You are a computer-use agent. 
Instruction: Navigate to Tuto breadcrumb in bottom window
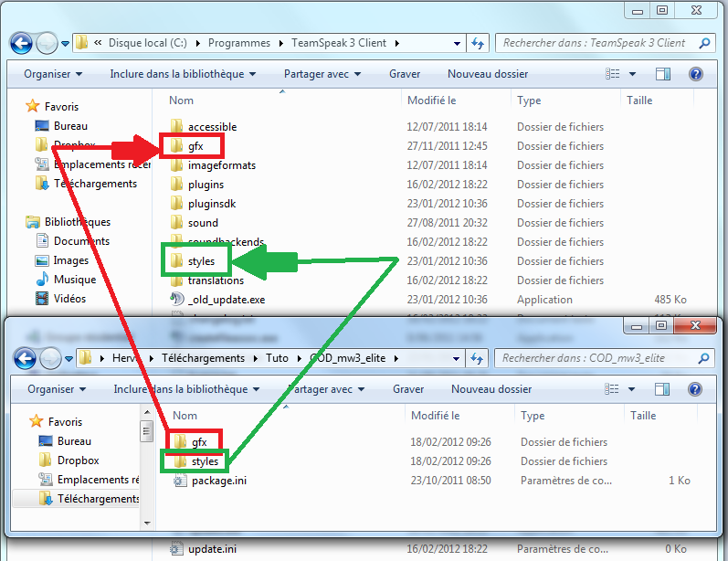(x=277, y=358)
